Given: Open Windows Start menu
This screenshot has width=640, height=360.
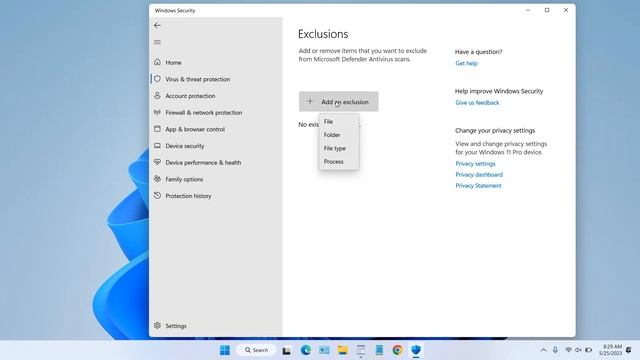Looking at the screenshot, I should [x=225, y=350].
